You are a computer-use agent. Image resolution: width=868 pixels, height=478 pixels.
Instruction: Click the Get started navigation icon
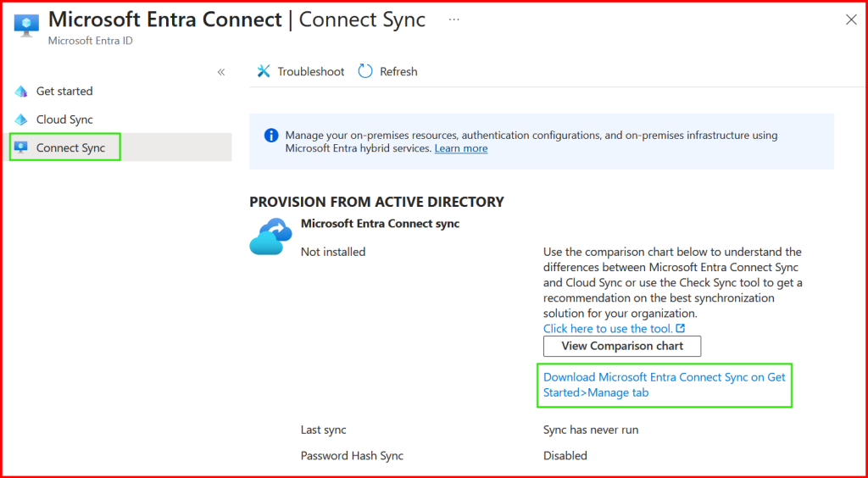(21, 92)
